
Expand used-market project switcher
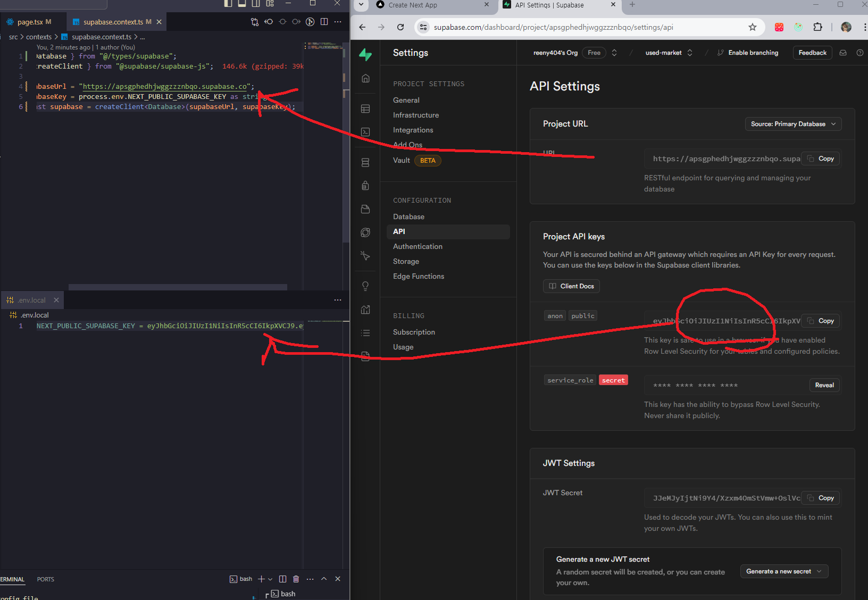tap(690, 53)
